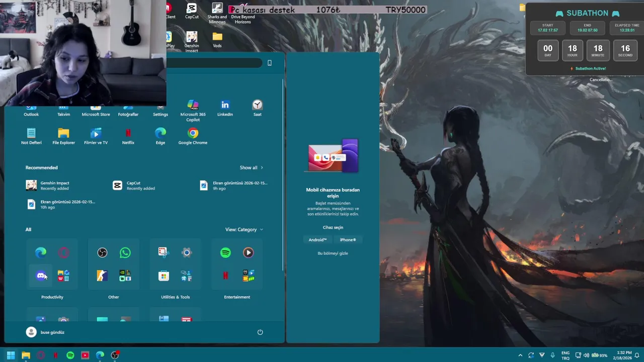
Task: Open Opera in the Productivity category
Action: click(63, 252)
